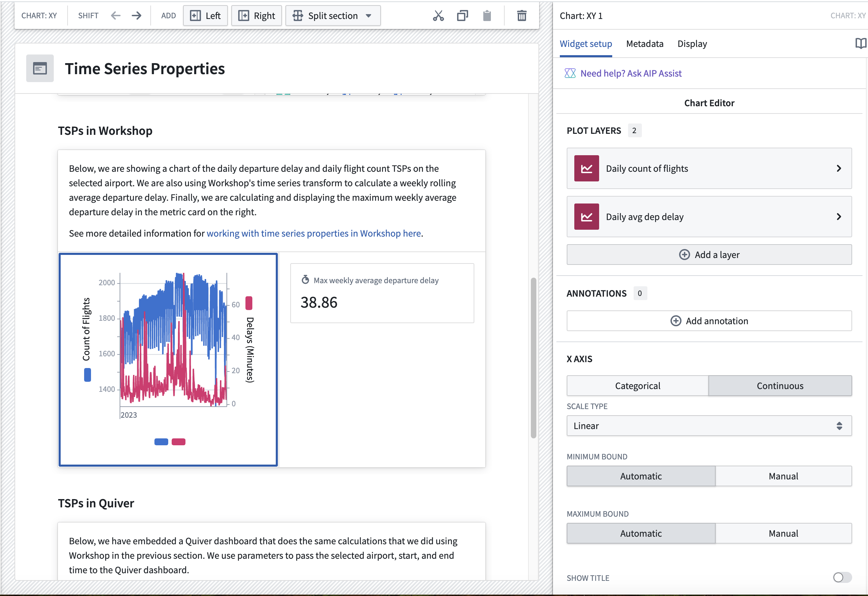Select the Max weekly average departure delay card
This screenshot has width=868, height=596.
pos(382,293)
